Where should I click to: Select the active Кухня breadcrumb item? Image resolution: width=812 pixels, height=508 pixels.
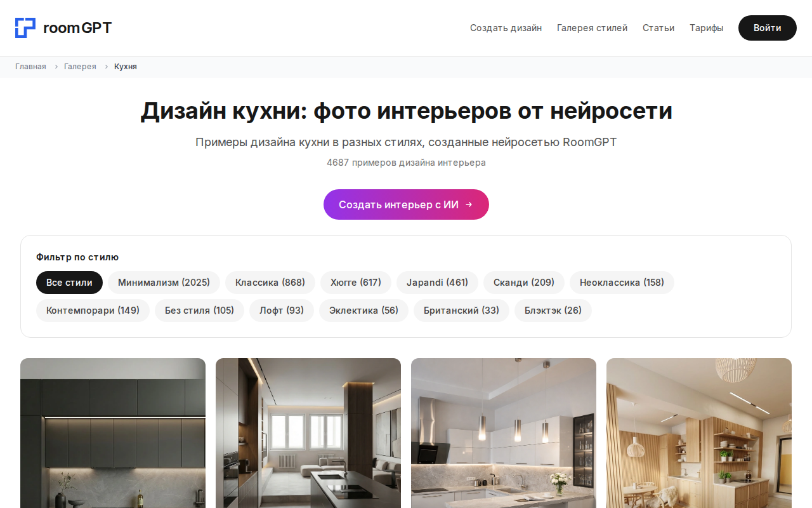[125, 66]
